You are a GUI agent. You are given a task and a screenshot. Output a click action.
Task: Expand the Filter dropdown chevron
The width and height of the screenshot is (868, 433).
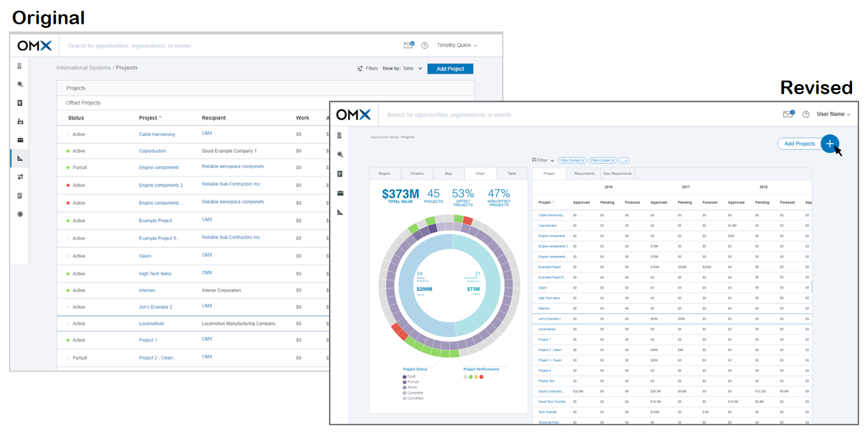click(551, 160)
